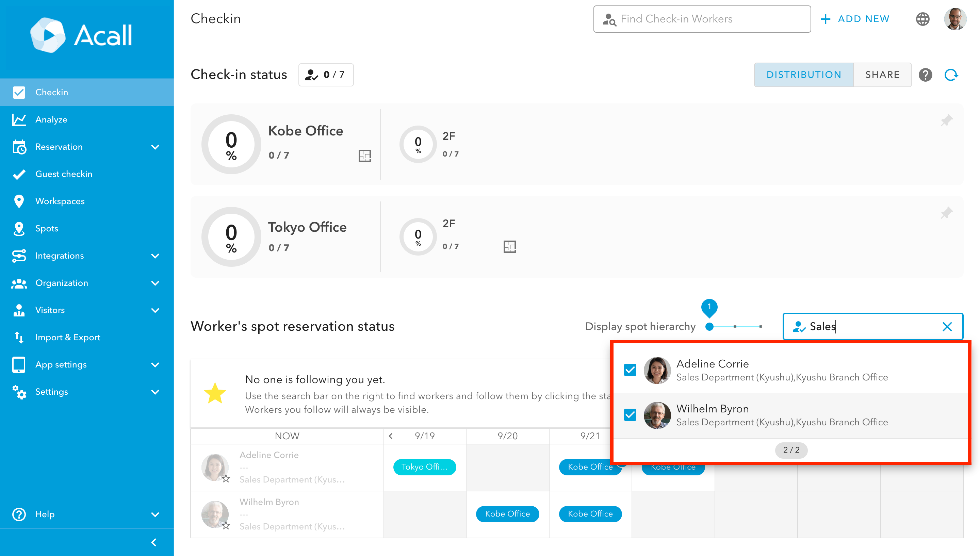
Task: Open Analyze in the sidebar
Action: coord(51,119)
